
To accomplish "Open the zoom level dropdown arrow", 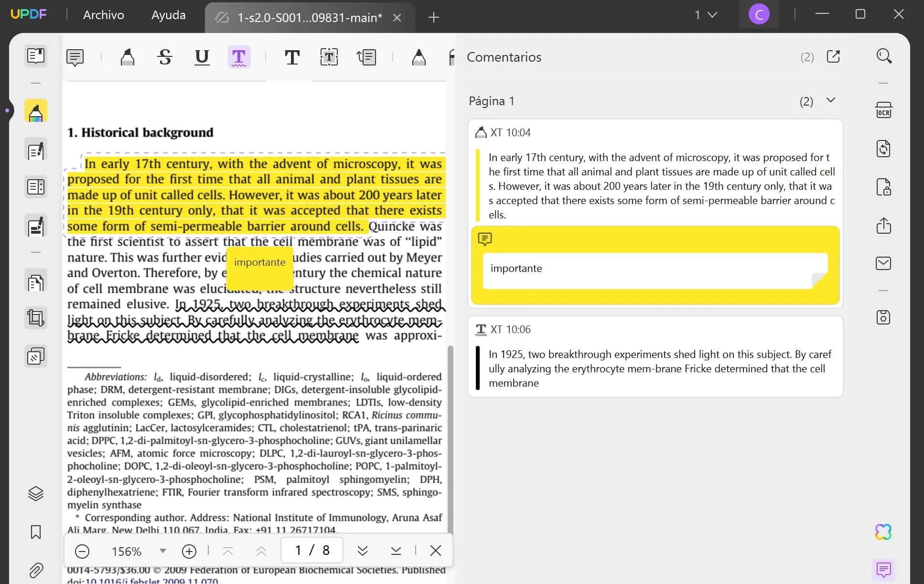I will tap(163, 551).
